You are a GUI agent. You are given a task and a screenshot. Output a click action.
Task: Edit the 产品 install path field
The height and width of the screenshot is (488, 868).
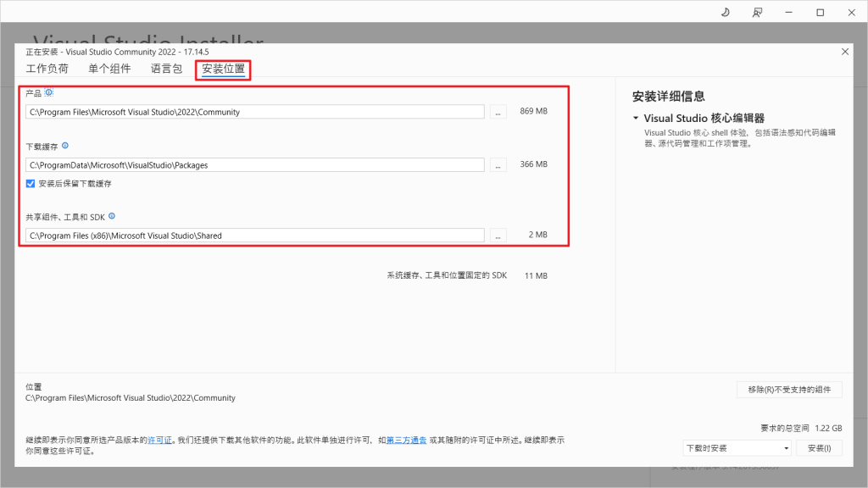[254, 112]
